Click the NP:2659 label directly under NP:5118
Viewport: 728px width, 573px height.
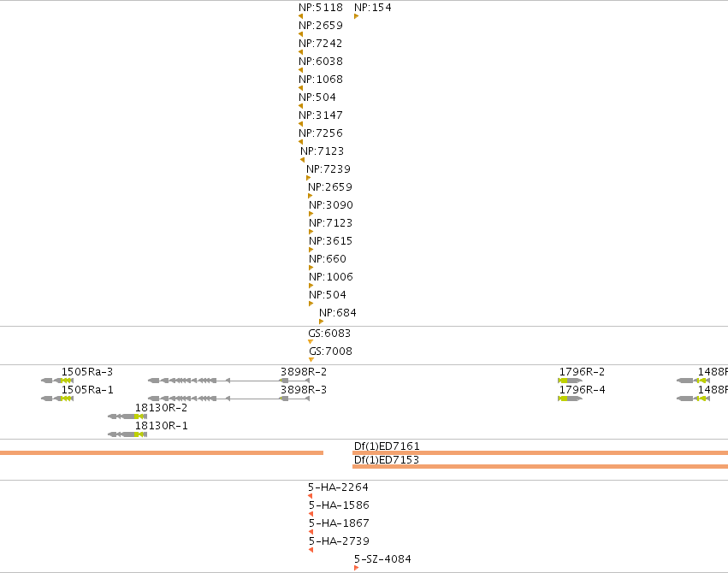321,26
